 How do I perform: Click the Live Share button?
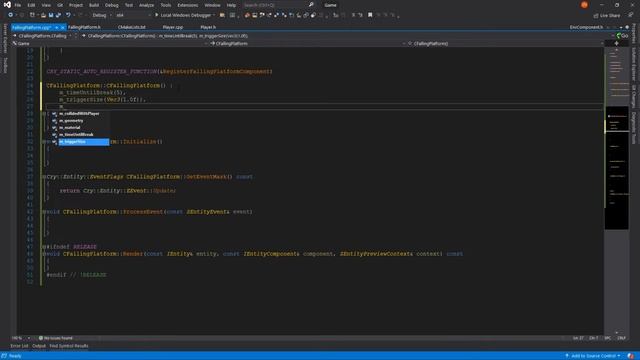pyautogui.click(x=607, y=16)
